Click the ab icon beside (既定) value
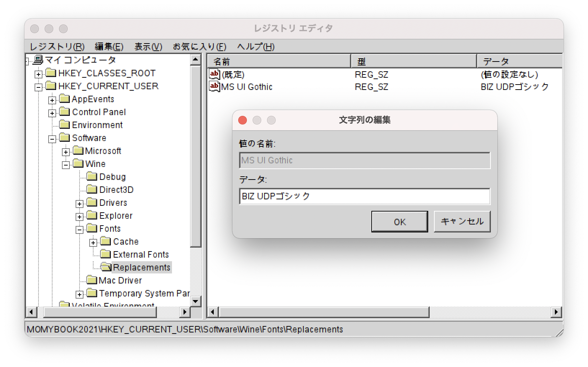 (x=214, y=74)
